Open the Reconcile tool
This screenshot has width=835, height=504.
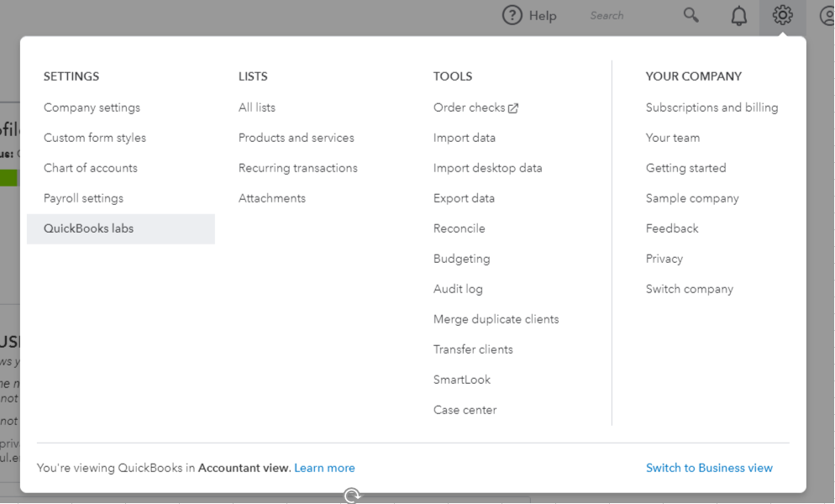click(459, 228)
